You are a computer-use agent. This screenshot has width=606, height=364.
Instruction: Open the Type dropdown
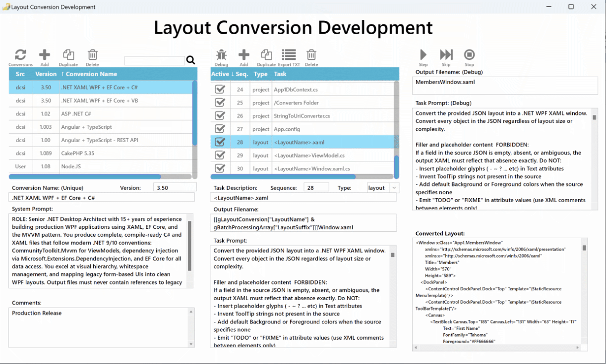[x=394, y=188]
